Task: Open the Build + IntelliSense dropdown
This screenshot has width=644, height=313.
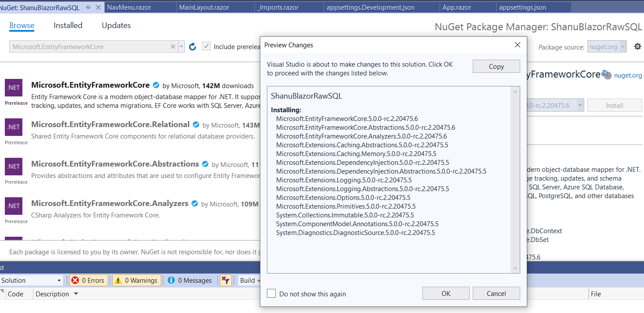Action: pyautogui.click(x=250, y=281)
